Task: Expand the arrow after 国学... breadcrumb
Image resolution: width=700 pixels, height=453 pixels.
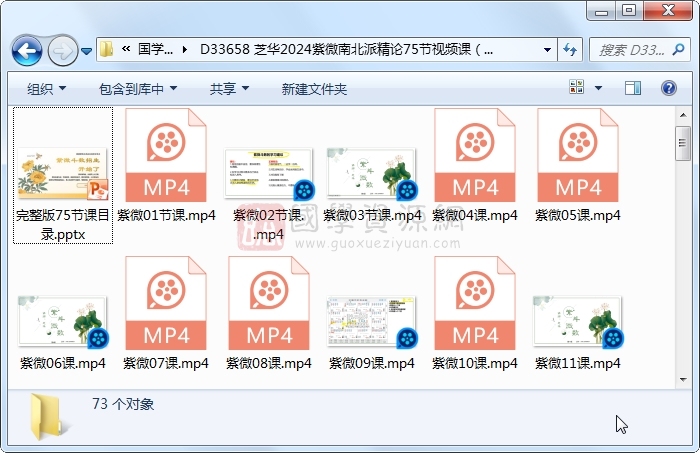Action: coord(185,50)
